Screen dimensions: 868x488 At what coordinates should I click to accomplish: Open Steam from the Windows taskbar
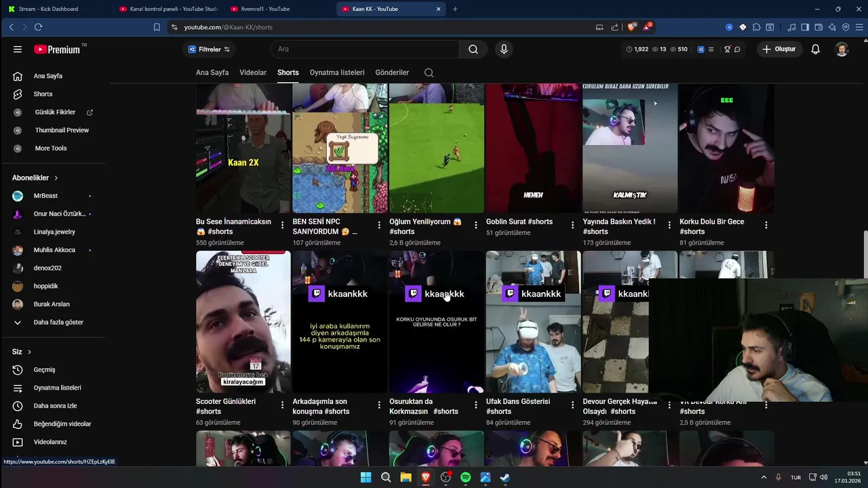pos(505,477)
